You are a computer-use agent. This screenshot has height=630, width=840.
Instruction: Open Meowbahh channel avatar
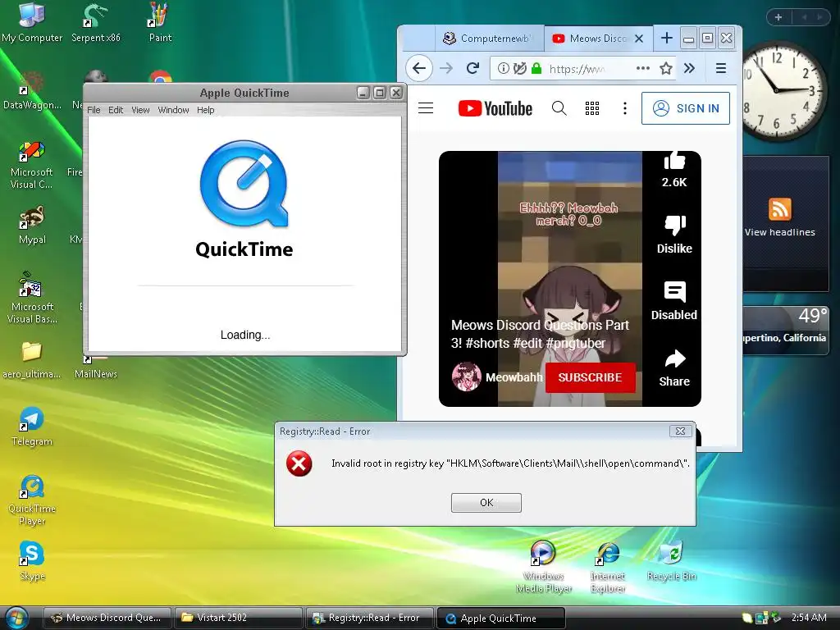point(466,377)
